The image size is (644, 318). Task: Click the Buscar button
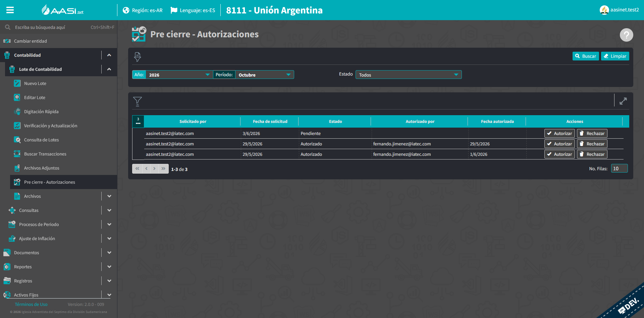[x=586, y=56]
